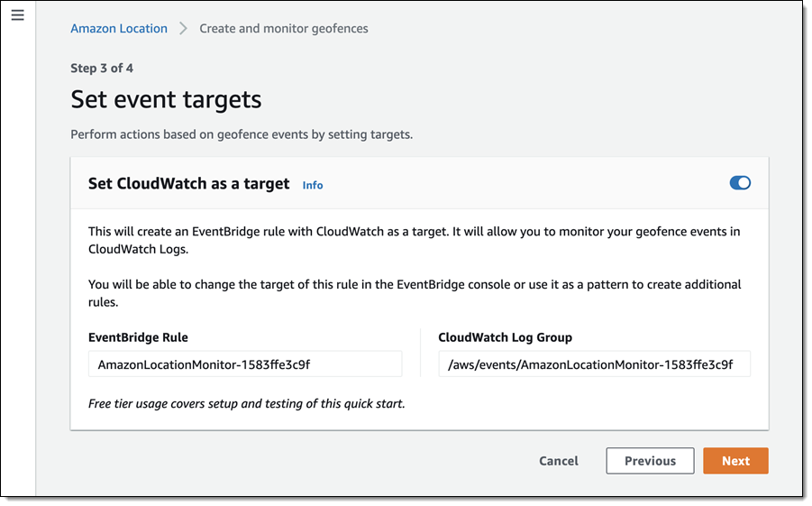This screenshot has height=506, width=812.
Task: Click the Free tier usage note
Action: (247, 403)
